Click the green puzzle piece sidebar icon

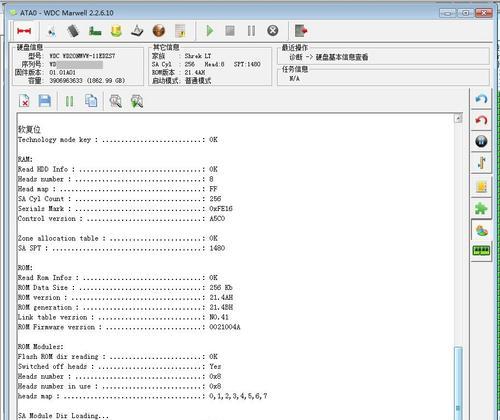[481, 208]
